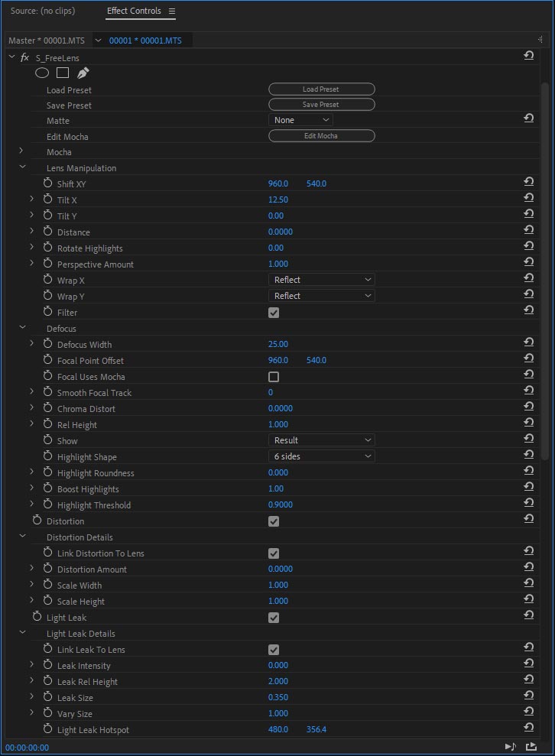Click the Leak Intensity value field
Viewport: 555px width, 756px height.
[278, 666]
